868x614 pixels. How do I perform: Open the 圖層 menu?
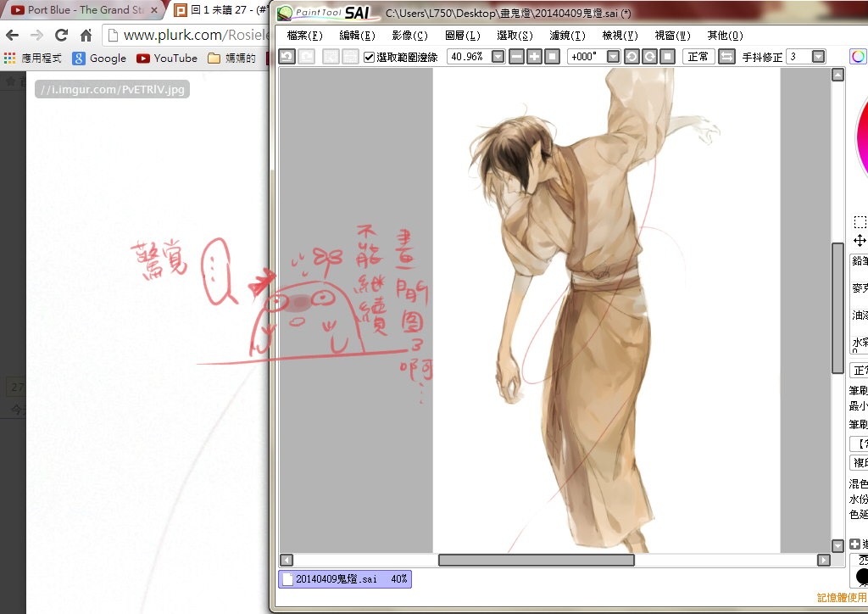click(x=462, y=36)
